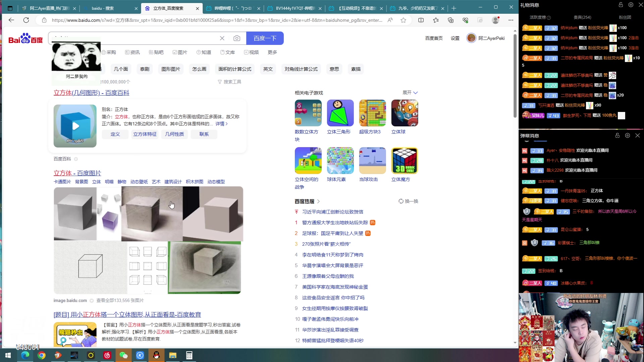This screenshot has height=362, width=644.
Task: Open the Calculator from the taskbar
Action: [x=189, y=355]
